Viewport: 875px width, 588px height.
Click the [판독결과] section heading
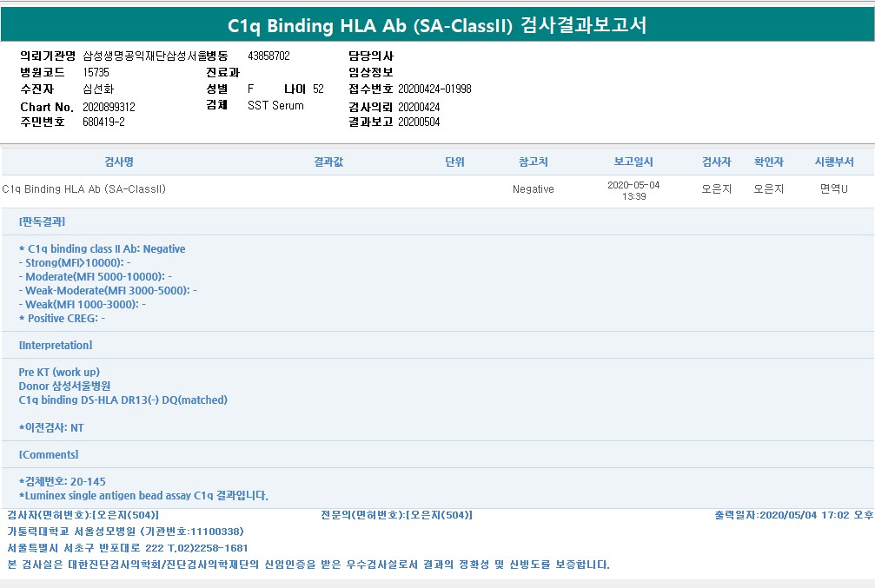click(42, 222)
